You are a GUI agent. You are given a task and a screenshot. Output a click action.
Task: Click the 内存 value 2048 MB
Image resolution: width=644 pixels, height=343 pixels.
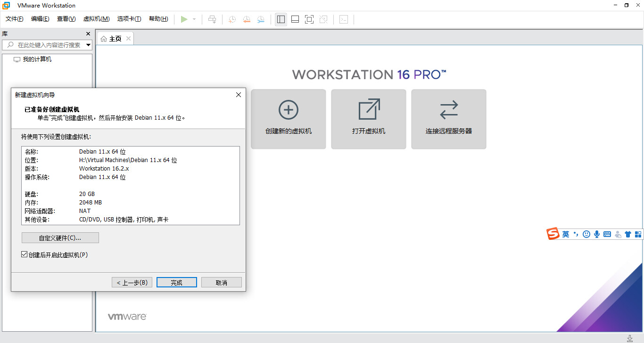click(91, 203)
